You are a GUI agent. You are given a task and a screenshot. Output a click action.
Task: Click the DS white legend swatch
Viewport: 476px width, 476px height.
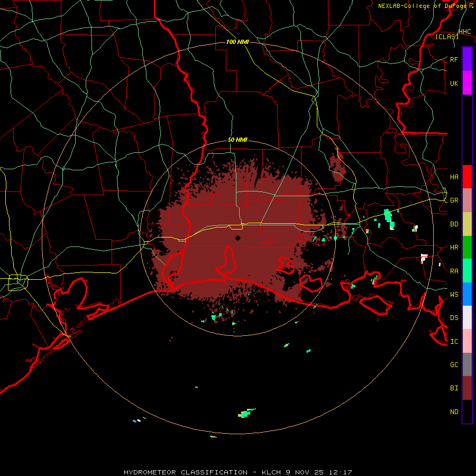467,317
